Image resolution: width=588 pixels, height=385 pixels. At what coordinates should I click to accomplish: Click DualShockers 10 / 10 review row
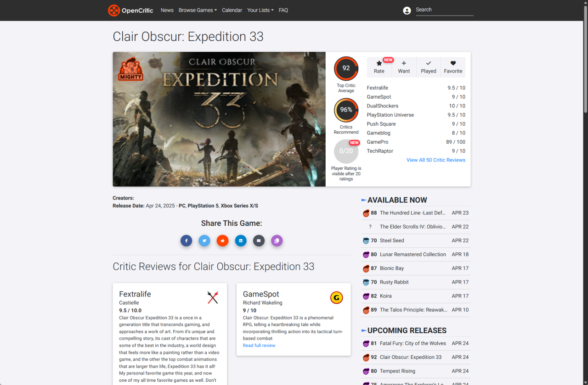tap(416, 106)
